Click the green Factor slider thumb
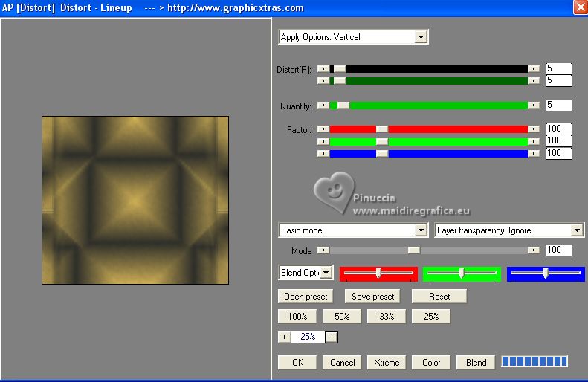 tap(382, 141)
